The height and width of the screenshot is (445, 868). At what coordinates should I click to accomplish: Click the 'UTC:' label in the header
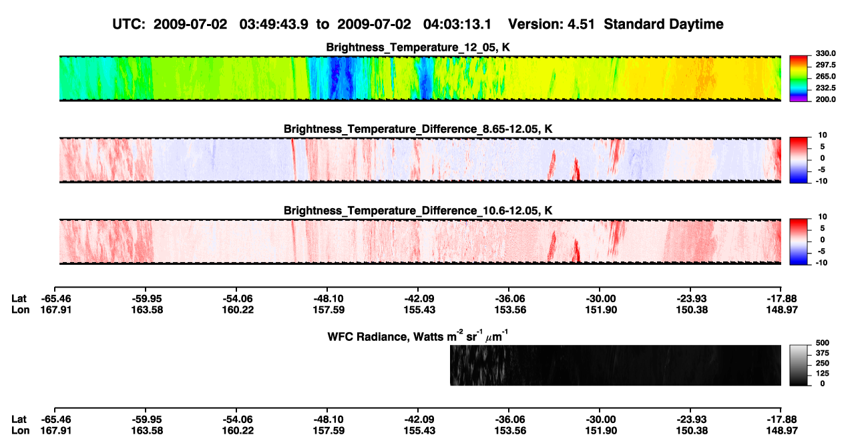point(129,25)
